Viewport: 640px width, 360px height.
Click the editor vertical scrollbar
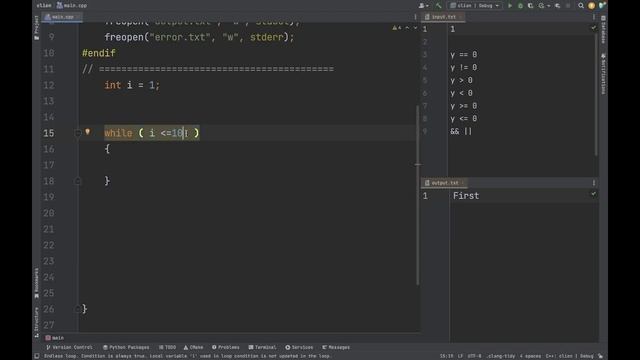click(418, 195)
